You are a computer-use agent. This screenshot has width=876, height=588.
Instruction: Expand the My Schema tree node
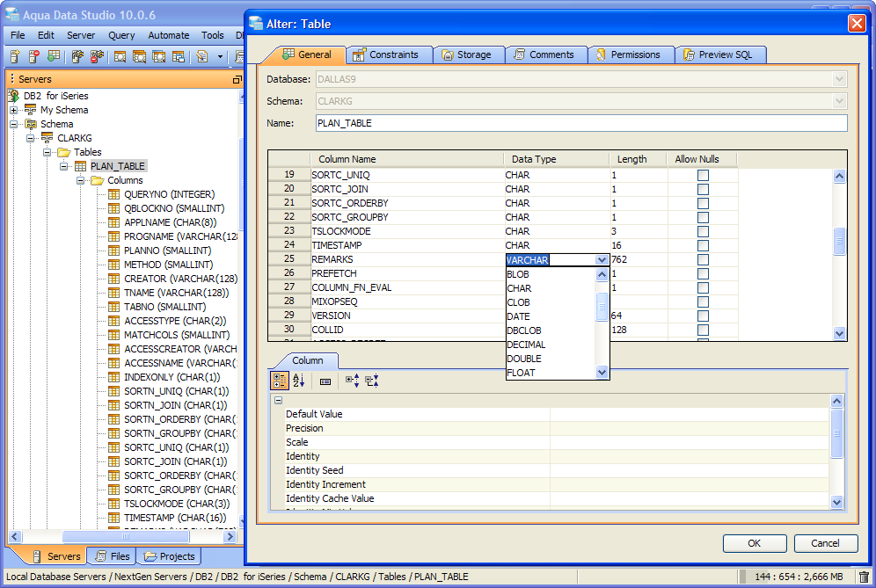tap(14, 110)
